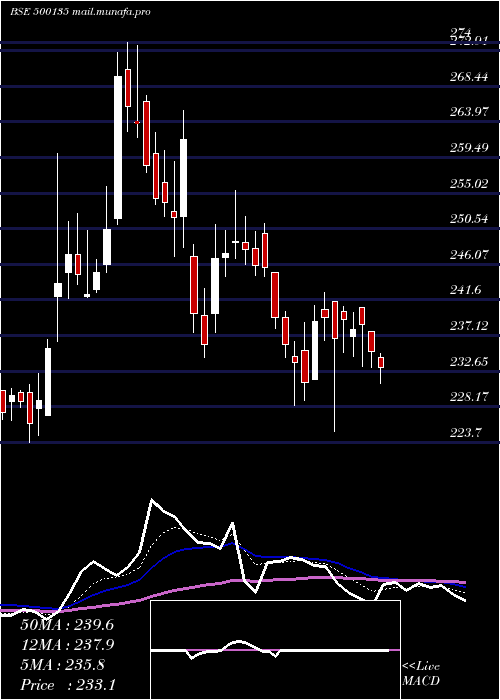Click the tallest white candlestick near 268
The width and height of the screenshot is (500, 700).
[x=118, y=147]
